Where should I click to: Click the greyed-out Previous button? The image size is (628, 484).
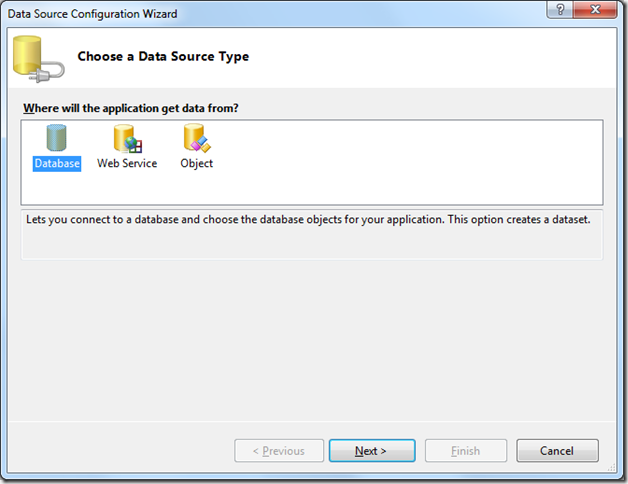(279, 451)
